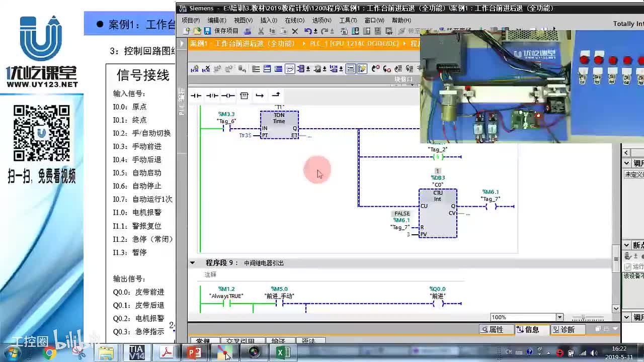Image resolution: width=644 pixels, height=362 pixels.
Task: Click the open project icon
Action: click(197, 31)
